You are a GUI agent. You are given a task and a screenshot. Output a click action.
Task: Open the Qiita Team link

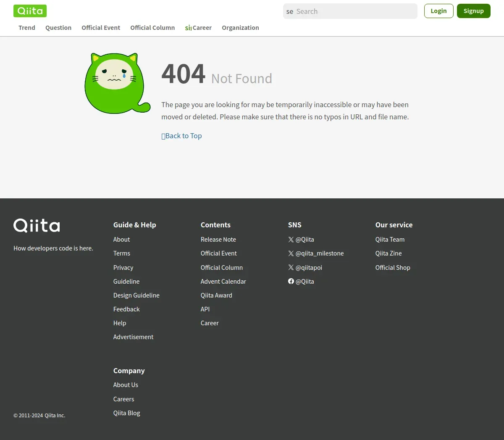pyautogui.click(x=390, y=240)
